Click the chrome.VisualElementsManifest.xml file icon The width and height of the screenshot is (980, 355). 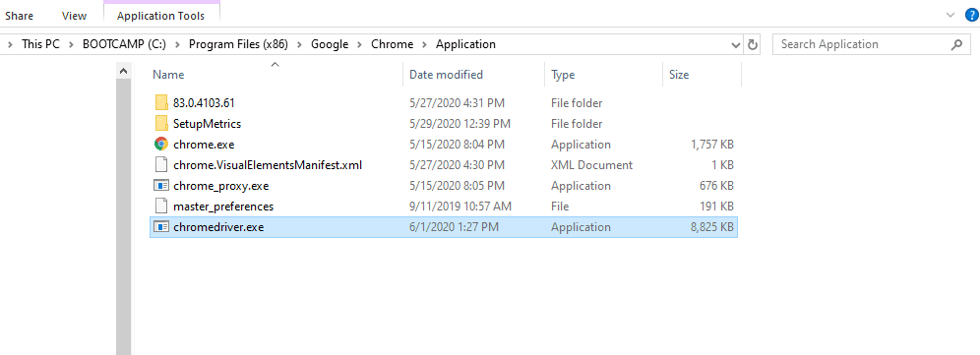[161, 165]
